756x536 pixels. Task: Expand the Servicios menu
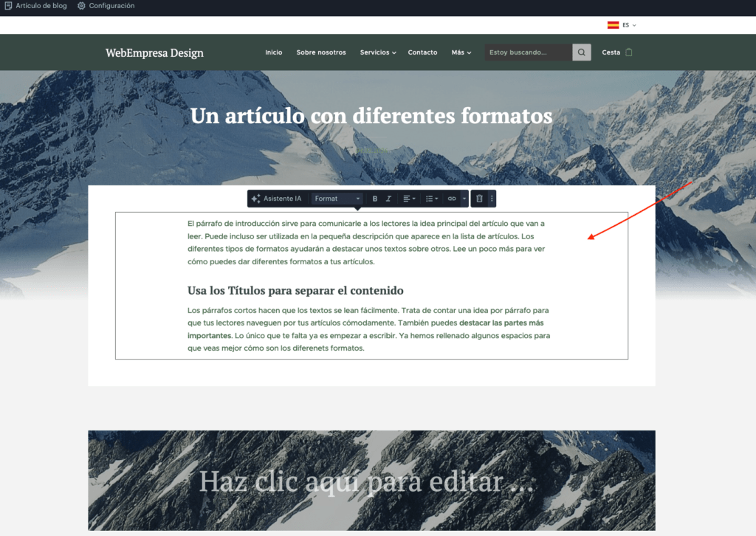click(378, 52)
